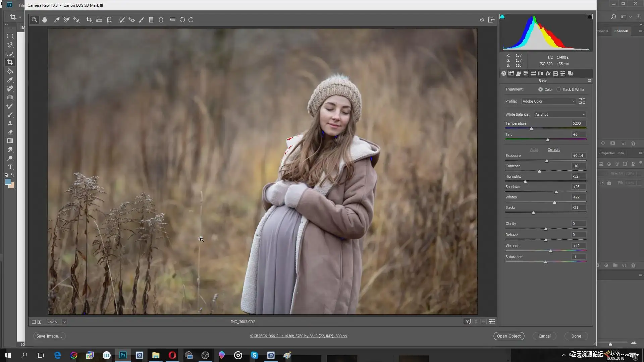Open the Detail panel tab

[x=519, y=73]
